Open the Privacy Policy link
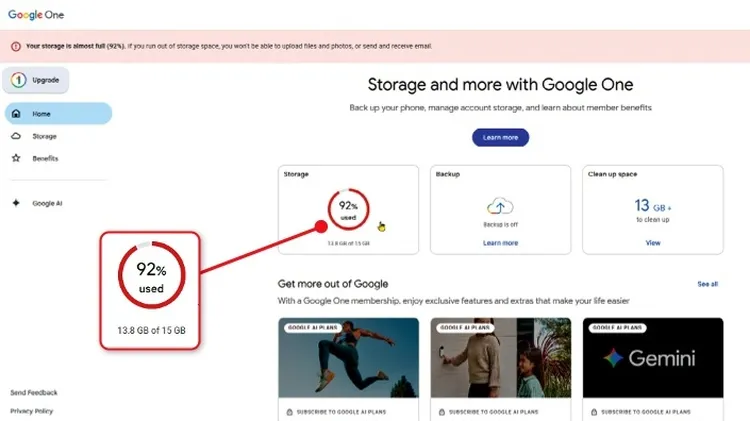750x421 pixels. (32, 411)
